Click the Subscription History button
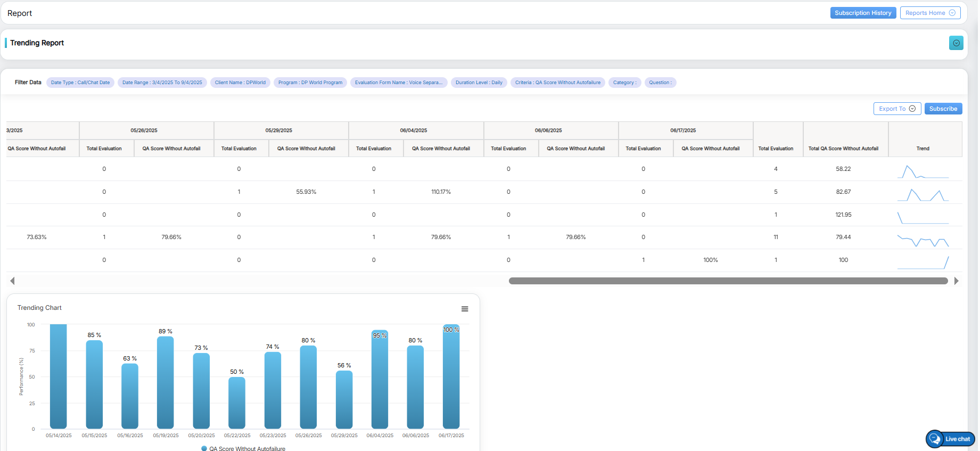 pyautogui.click(x=862, y=13)
